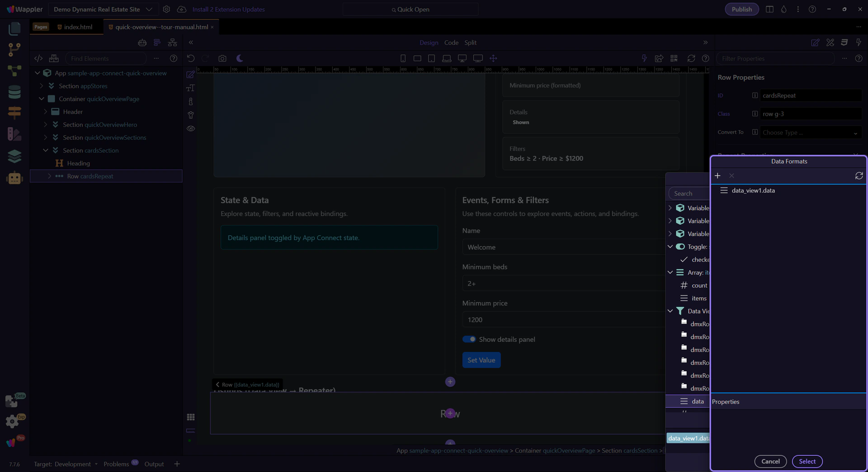
Task: Click the Publish button
Action: click(x=741, y=9)
